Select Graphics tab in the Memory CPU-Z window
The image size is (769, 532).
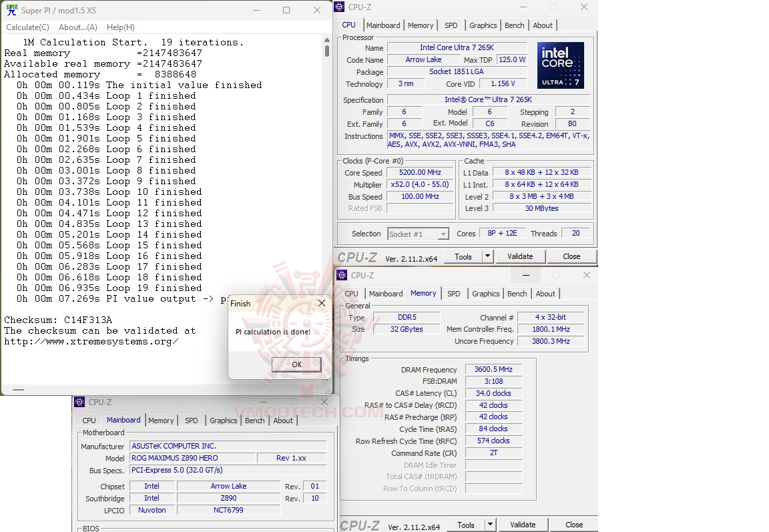pos(486,294)
